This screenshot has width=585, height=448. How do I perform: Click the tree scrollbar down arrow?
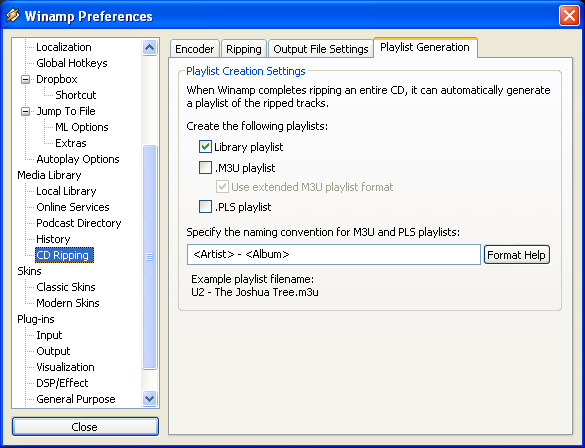150,398
